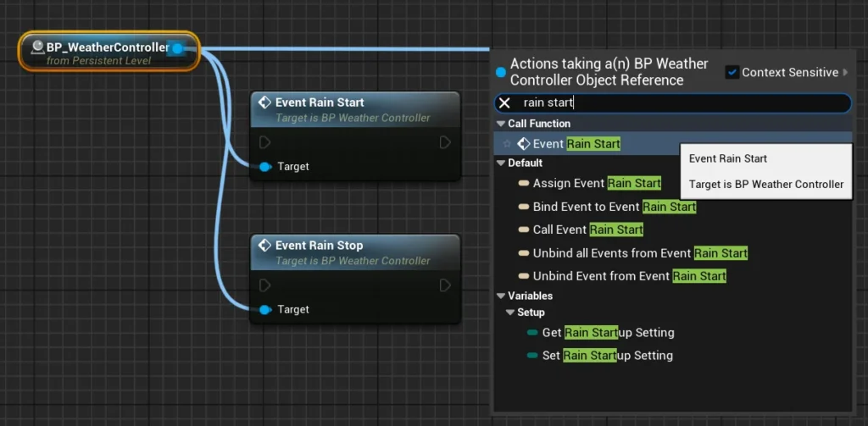This screenshot has width=868, height=426.
Task: Click Target pin on Event Rain Start
Action: pos(265,167)
